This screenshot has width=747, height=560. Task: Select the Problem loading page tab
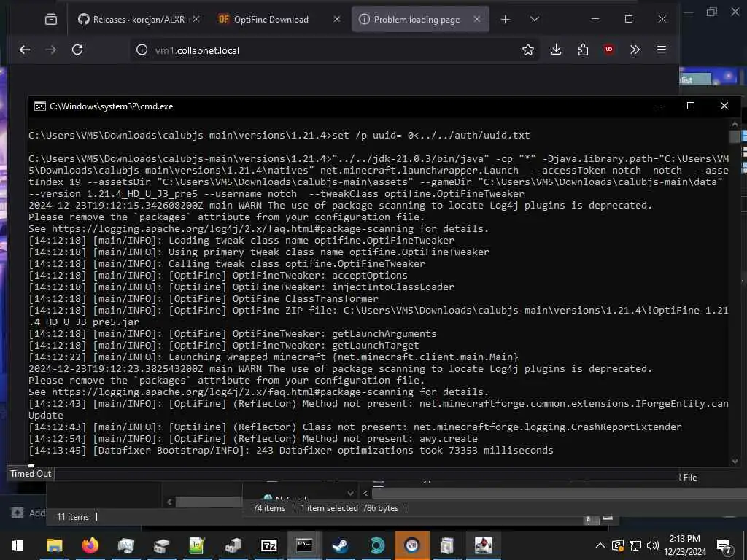click(420, 19)
